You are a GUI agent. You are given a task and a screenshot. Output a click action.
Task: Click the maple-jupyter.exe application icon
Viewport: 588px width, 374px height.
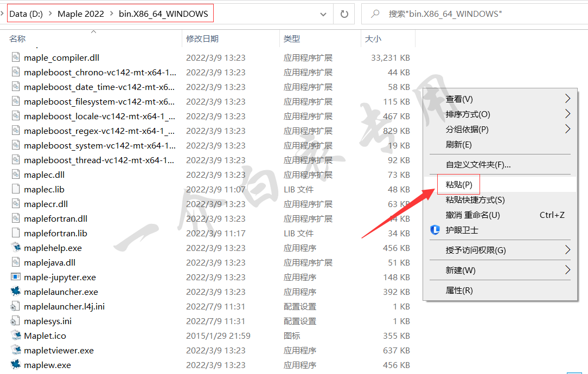pos(16,276)
